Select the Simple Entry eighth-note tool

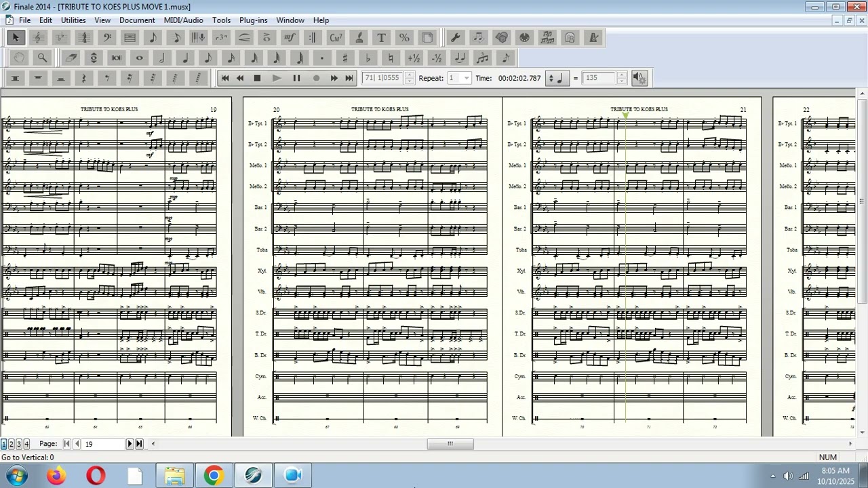click(x=153, y=37)
